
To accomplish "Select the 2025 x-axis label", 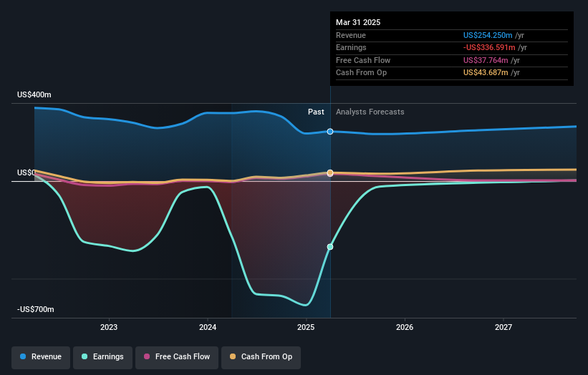I will tap(306, 327).
